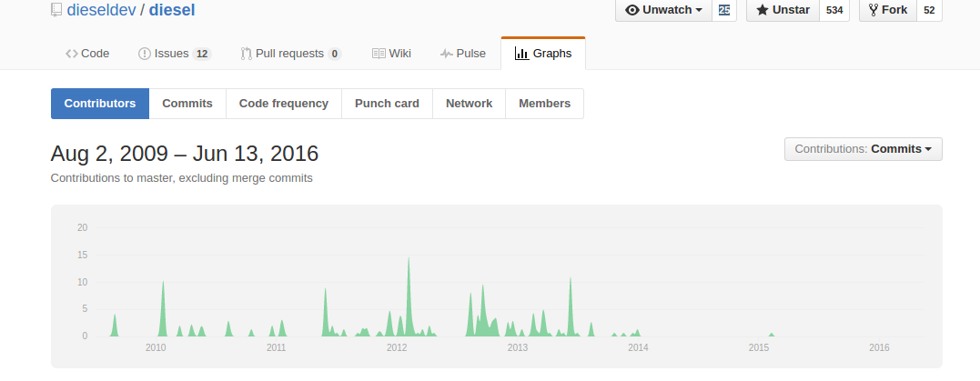The height and width of the screenshot is (381, 980).
Task: Click the Issues count badge 12
Action: 201,54
